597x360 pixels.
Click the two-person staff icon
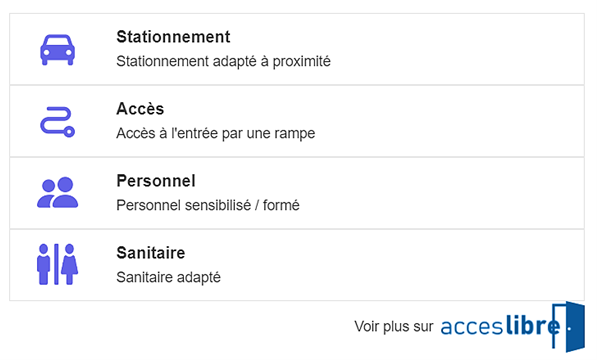[x=57, y=192]
